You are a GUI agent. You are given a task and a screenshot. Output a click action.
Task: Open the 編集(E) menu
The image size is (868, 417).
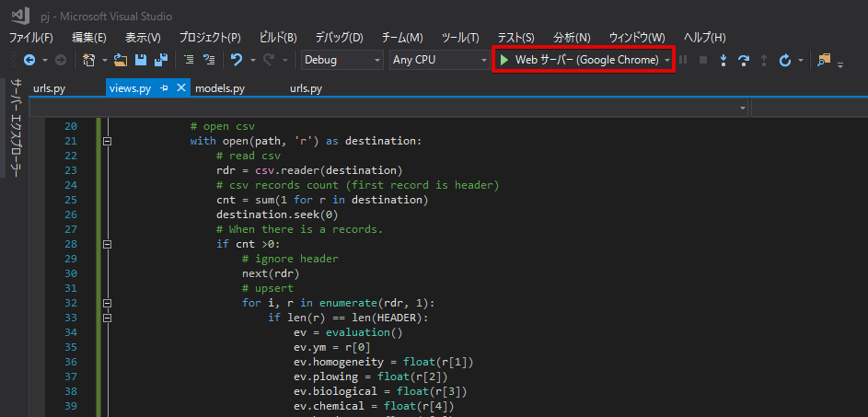pos(89,38)
